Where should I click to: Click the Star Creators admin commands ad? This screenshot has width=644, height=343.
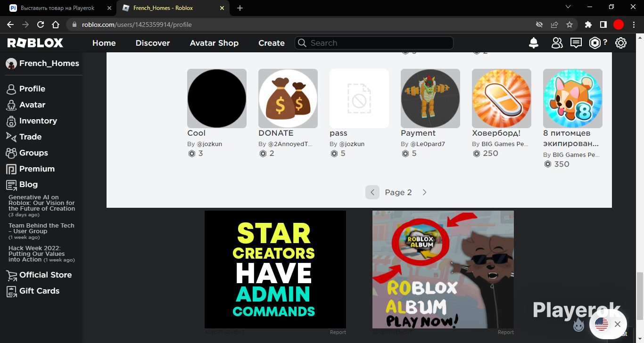tap(275, 269)
